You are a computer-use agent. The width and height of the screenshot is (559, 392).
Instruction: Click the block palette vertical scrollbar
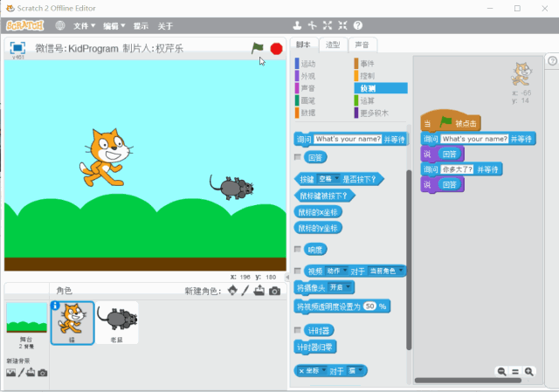click(x=409, y=260)
